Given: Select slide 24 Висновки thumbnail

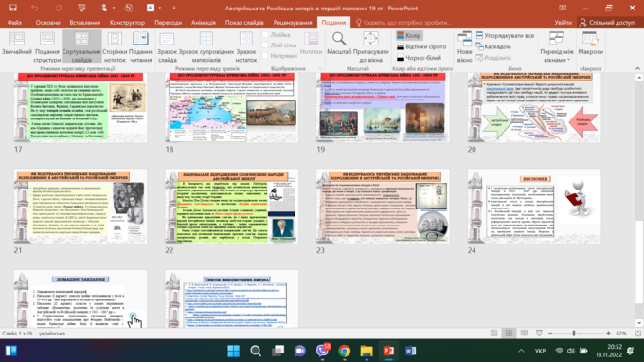Looking at the screenshot, I should point(534,207).
